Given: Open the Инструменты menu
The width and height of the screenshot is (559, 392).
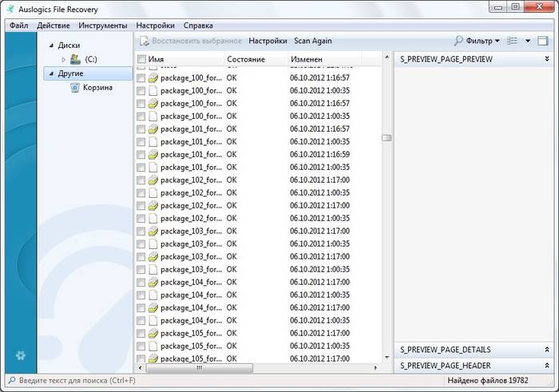Looking at the screenshot, I should click(103, 26).
